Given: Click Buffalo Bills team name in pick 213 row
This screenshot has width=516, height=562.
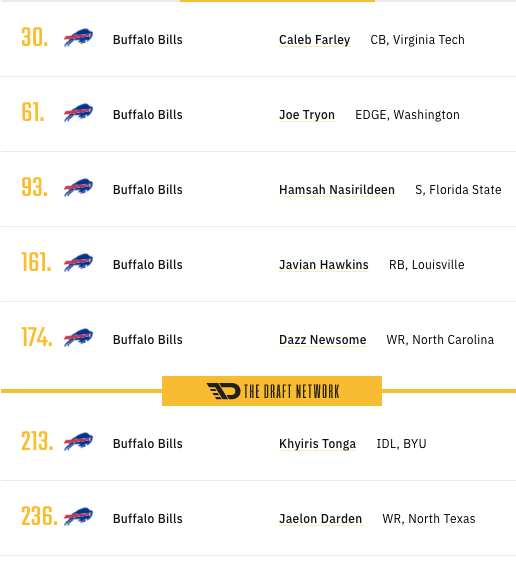Looking at the screenshot, I should [x=148, y=444].
